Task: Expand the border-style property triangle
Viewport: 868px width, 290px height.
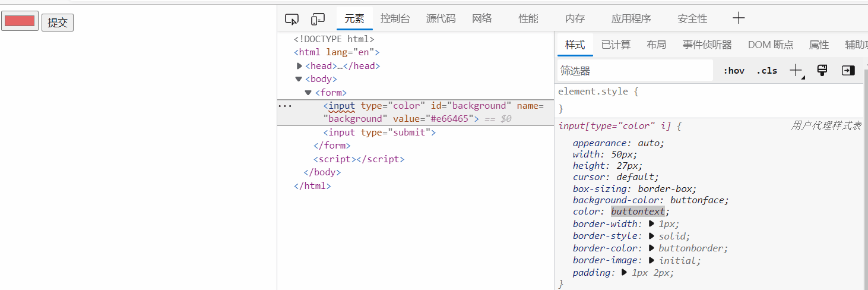Action: [651, 236]
